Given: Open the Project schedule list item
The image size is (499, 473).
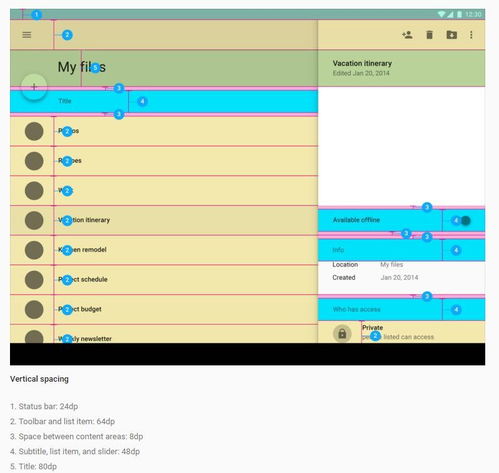Looking at the screenshot, I should 164,280.
